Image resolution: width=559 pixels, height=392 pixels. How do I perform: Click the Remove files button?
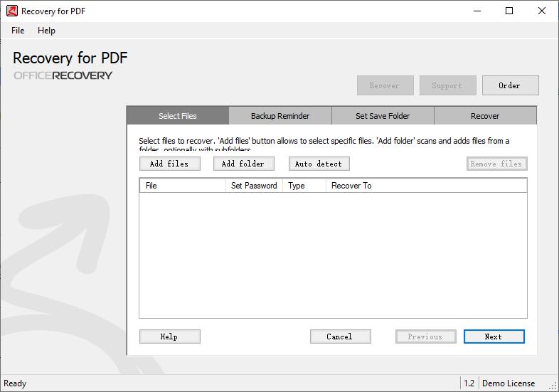pos(496,164)
